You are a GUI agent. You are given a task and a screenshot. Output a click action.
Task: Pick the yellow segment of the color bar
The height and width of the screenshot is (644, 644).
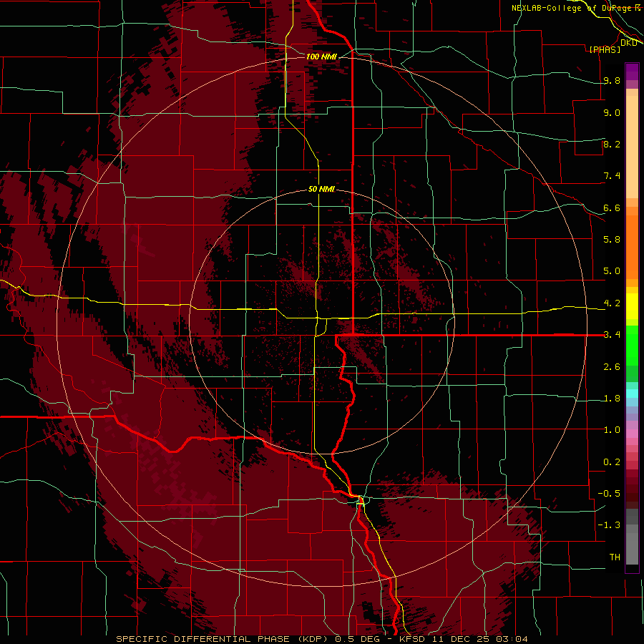pos(632,306)
